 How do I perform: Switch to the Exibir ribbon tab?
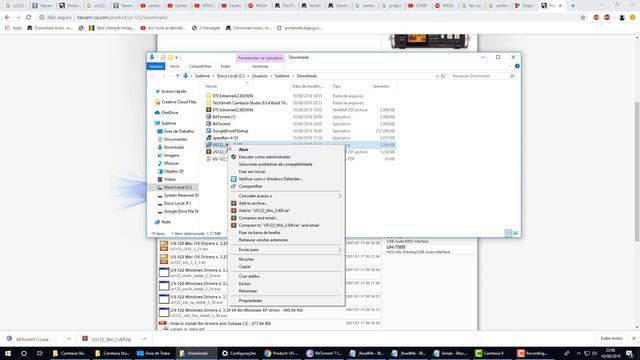[x=225, y=67]
